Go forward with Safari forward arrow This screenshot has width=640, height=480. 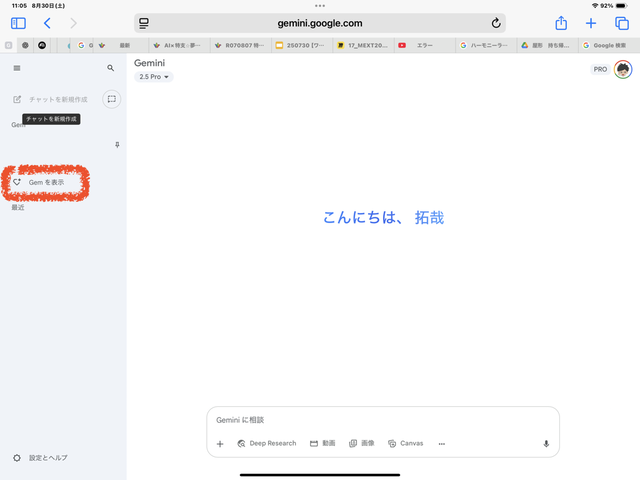tap(73, 23)
